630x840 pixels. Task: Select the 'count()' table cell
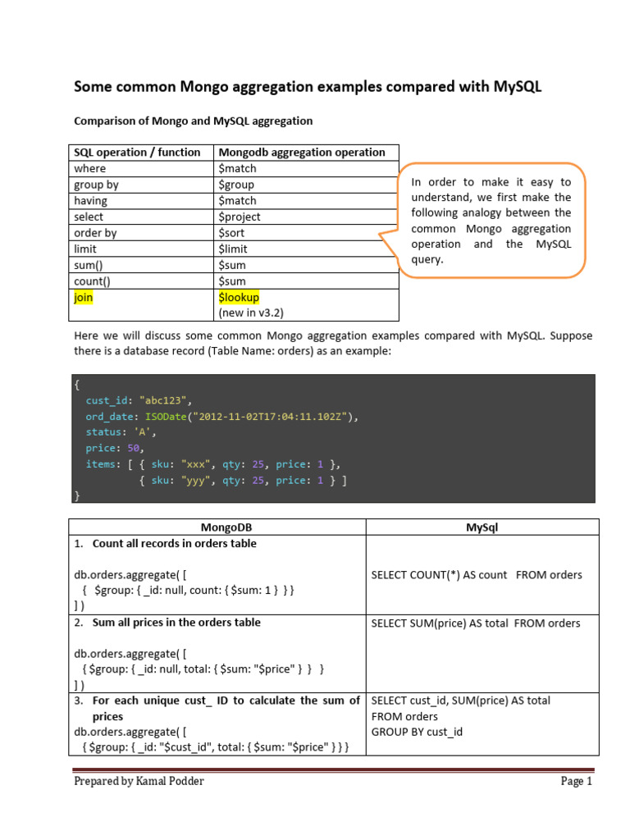[x=141, y=281]
